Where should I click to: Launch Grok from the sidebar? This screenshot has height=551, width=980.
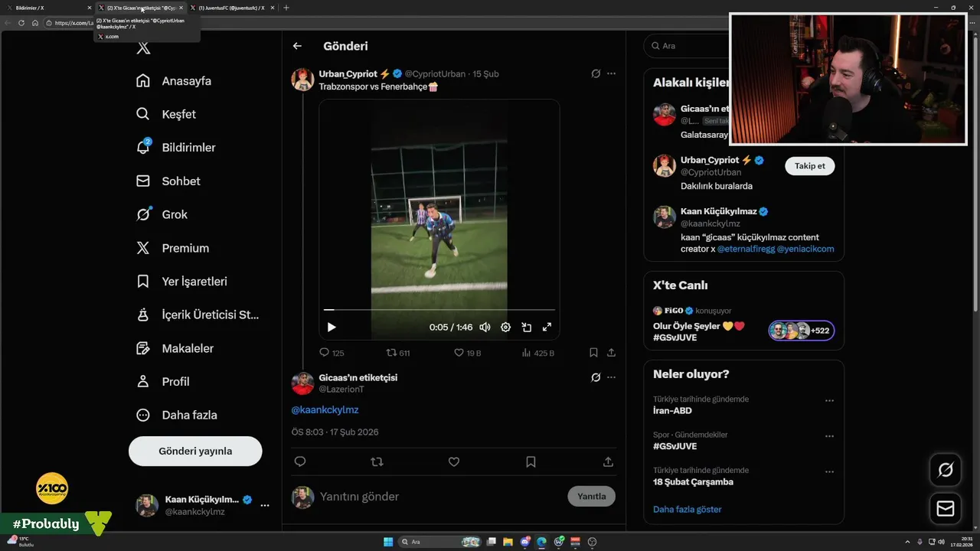[162, 214]
